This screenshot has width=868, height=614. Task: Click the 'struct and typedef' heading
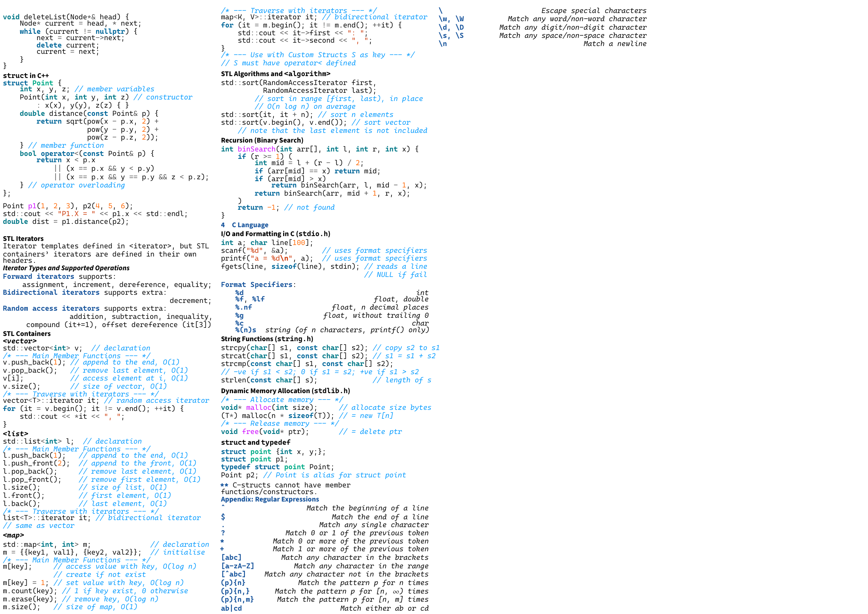[256, 442]
